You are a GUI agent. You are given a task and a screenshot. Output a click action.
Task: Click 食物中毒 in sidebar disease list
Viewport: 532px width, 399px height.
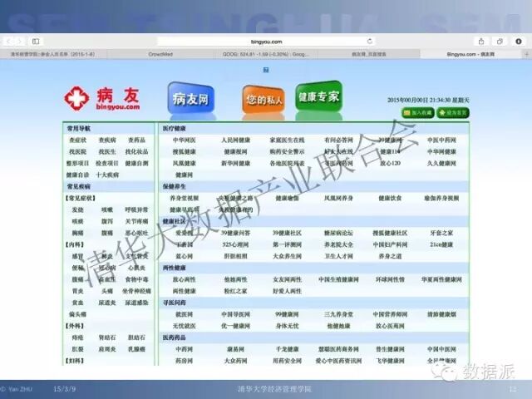[136, 279]
